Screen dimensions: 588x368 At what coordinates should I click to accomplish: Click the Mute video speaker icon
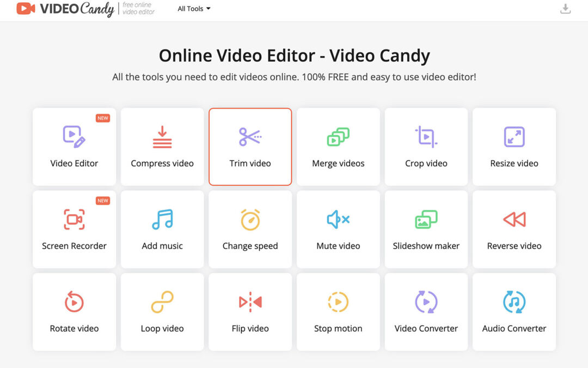coord(338,219)
